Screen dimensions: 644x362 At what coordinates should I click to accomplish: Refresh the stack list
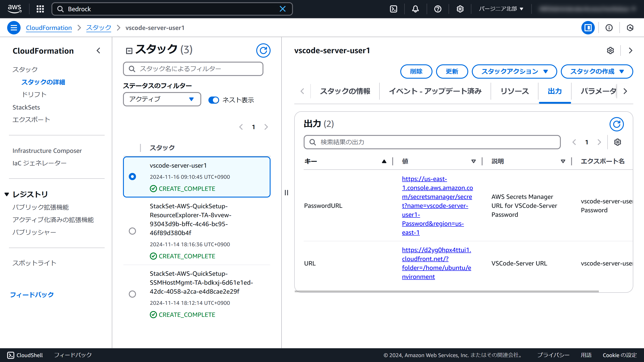pos(263,51)
